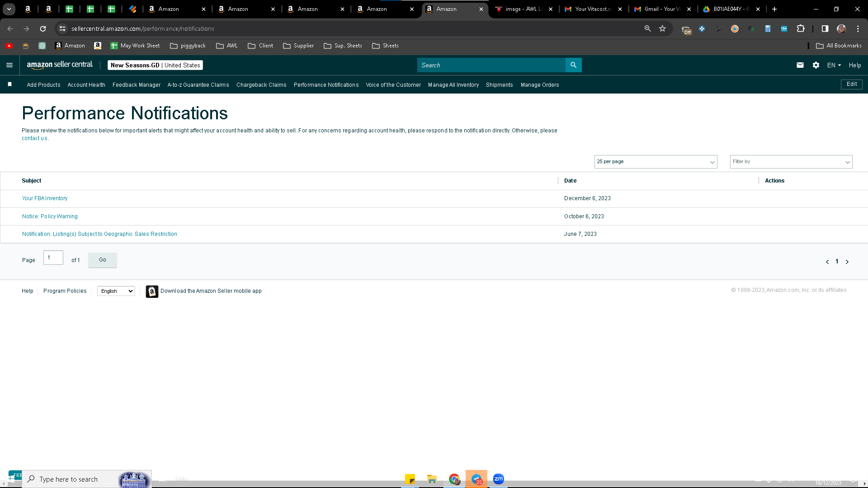Image resolution: width=868 pixels, height=488 pixels.
Task: Open Feedback Manager menu item
Action: [x=137, y=85]
